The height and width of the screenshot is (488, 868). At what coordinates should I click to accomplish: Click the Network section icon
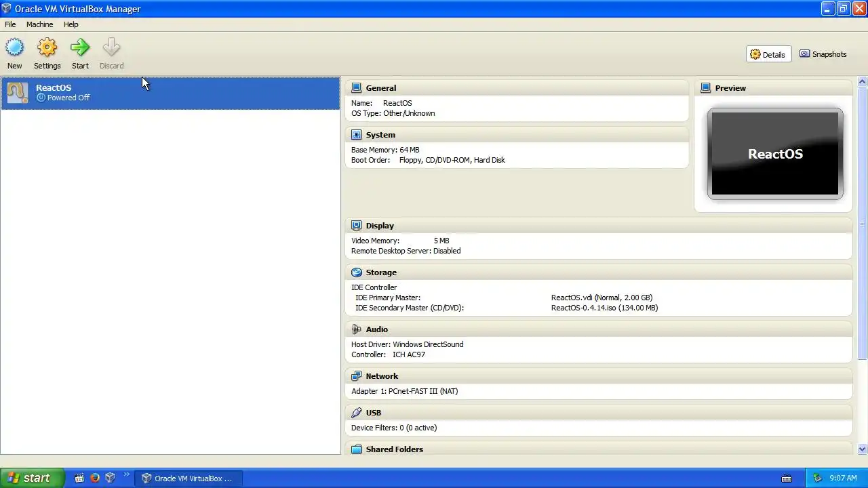pos(356,376)
